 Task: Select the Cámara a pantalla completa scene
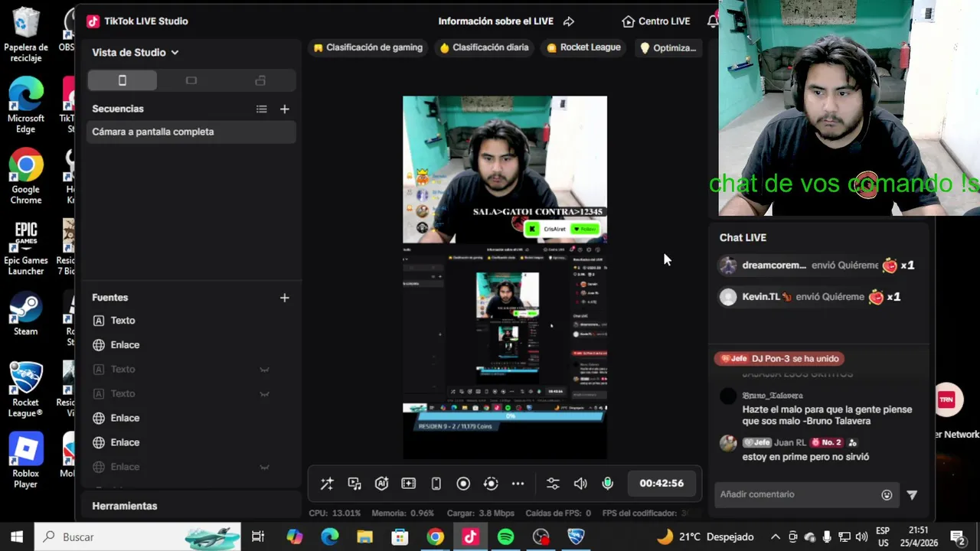coord(191,132)
